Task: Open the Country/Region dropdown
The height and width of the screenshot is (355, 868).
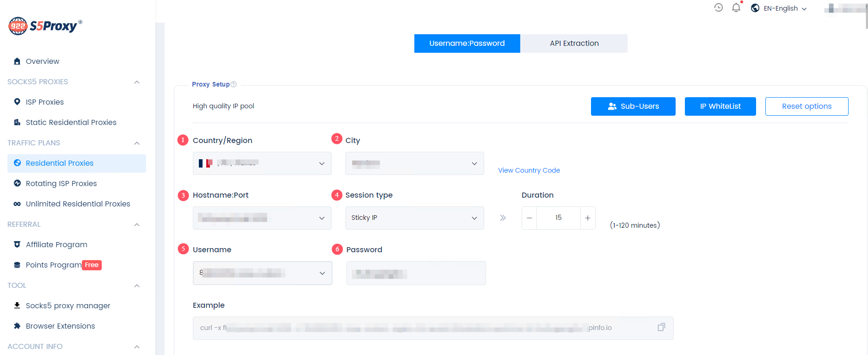Action: [262, 163]
